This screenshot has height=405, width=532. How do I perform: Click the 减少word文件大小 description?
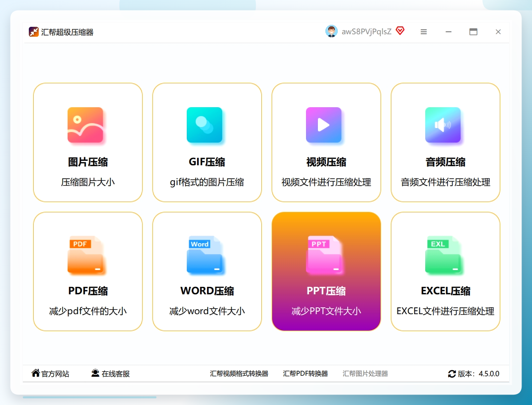coord(207,311)
